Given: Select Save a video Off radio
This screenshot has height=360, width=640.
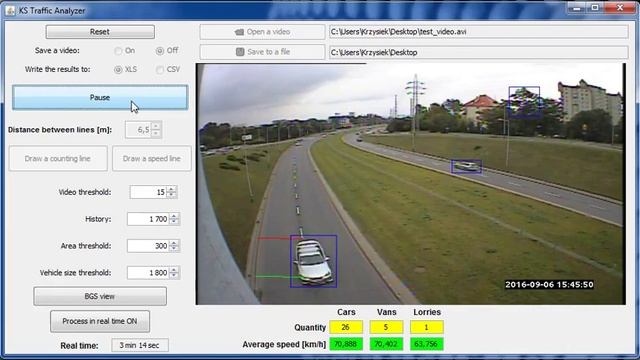Looking at the screenshot, I should (x=160, y=51).
